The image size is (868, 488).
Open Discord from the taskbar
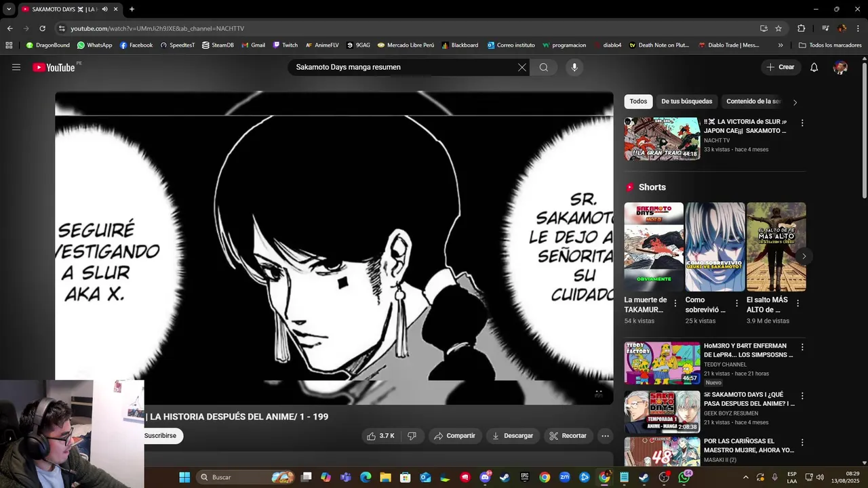(485, 477)
